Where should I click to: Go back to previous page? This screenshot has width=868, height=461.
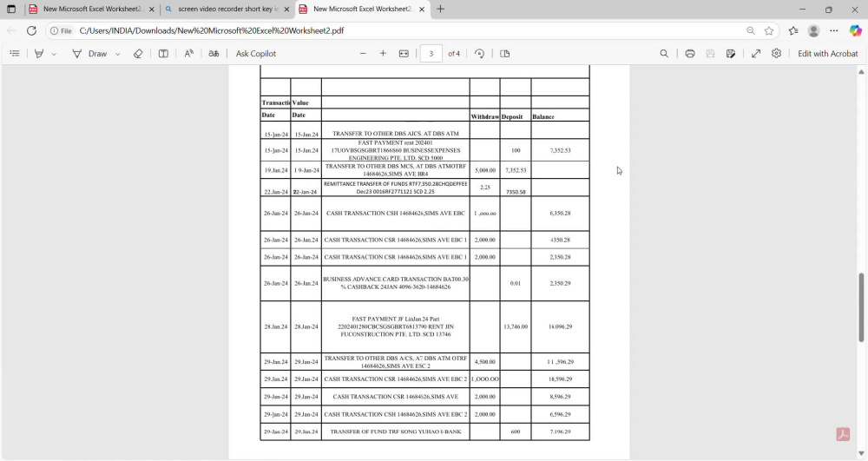tap(11, 31)
